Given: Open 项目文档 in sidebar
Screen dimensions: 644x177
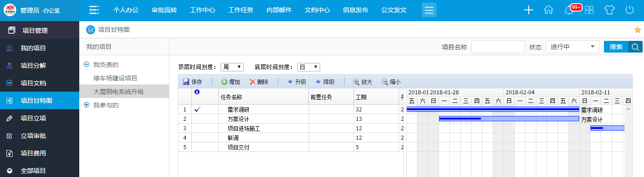Looking at the screenshot, I should coord(40,83).
